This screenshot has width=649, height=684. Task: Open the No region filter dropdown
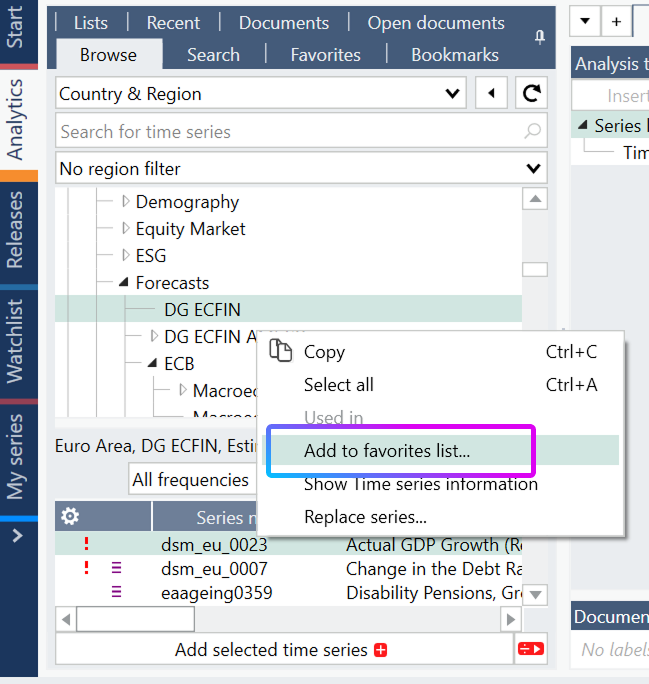(301, 168)
